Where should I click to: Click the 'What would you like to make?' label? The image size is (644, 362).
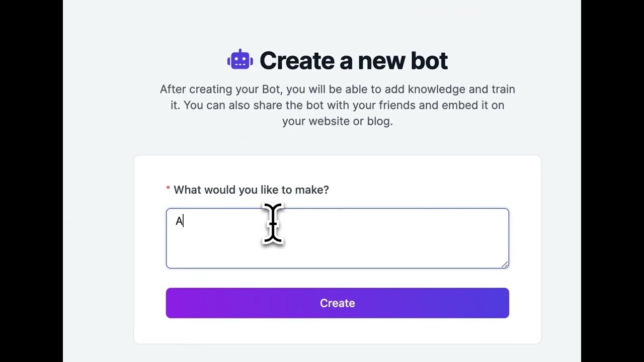(251, 190)
